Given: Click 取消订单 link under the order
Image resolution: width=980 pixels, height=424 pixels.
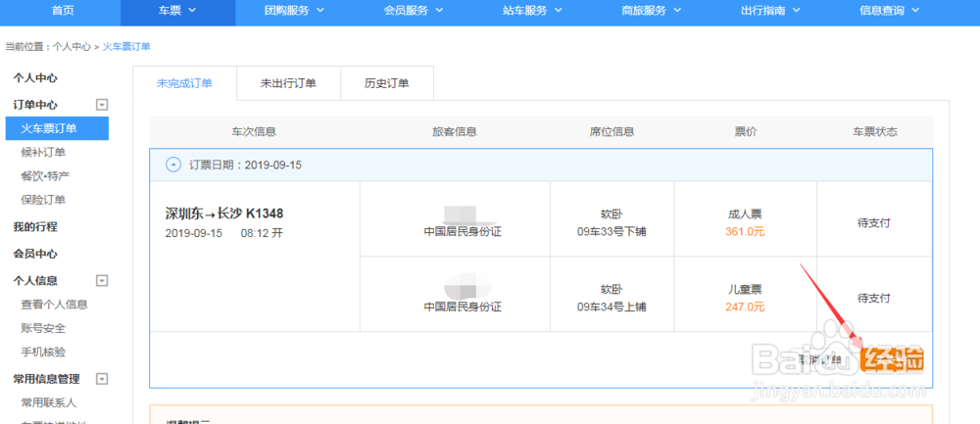Looking at the screenshot, I should pos(820,359).
